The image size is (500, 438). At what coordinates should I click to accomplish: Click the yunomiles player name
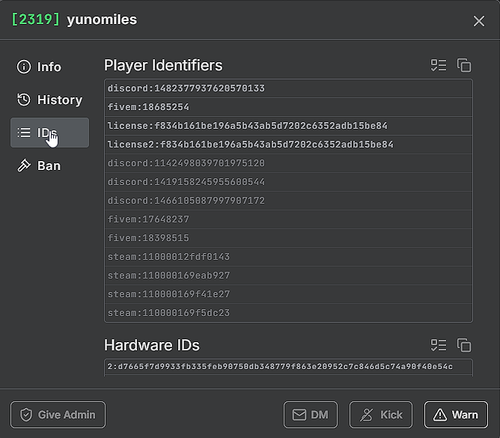point(102,20)
